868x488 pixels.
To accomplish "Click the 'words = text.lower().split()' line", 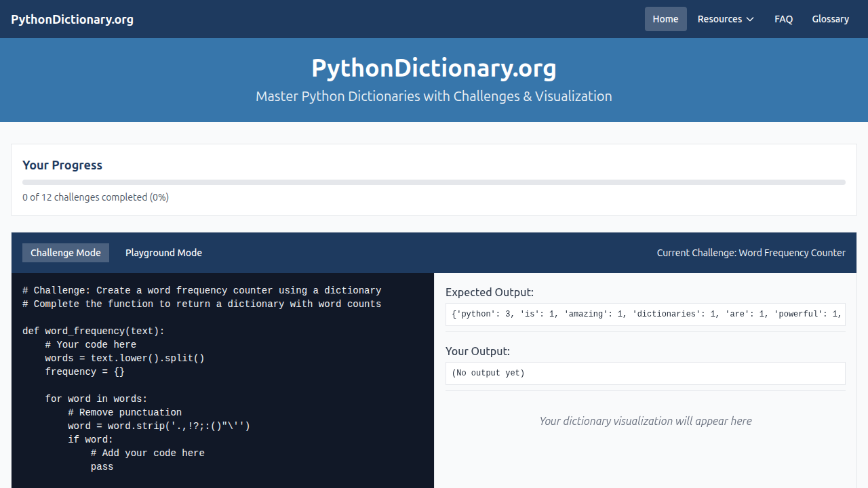I will point(125,358).
